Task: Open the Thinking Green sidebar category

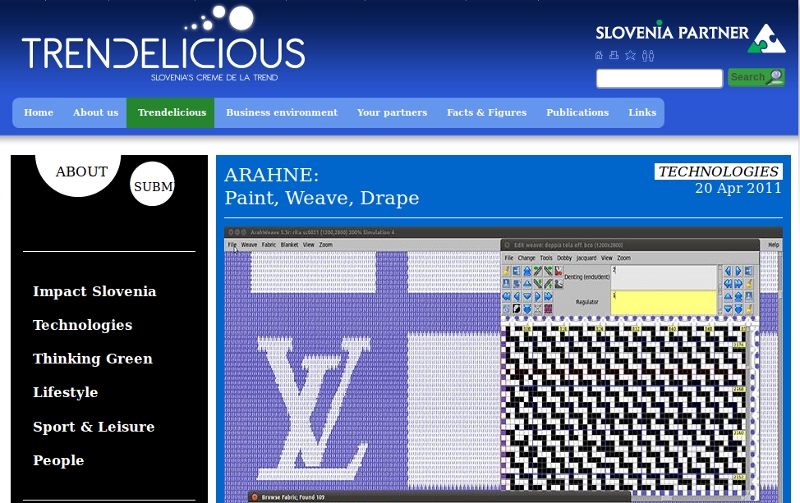Action: (93, 359)
